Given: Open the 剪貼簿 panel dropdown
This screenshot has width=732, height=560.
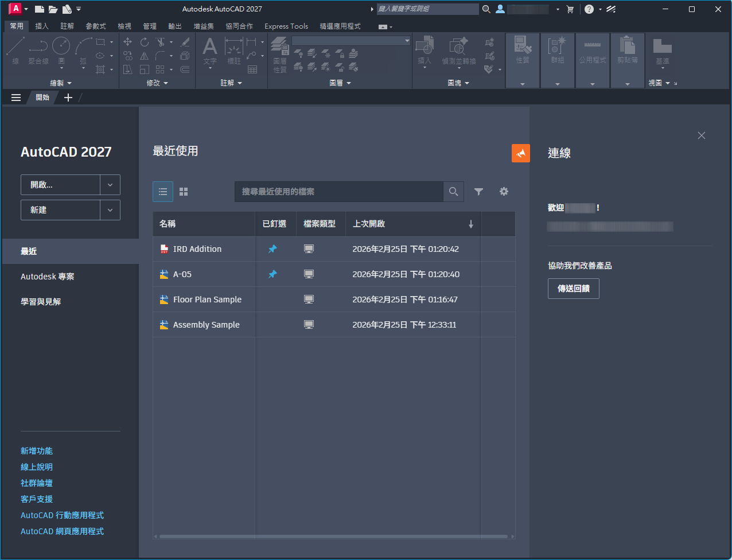Looking at the screenshot, I should pos(628,84).
